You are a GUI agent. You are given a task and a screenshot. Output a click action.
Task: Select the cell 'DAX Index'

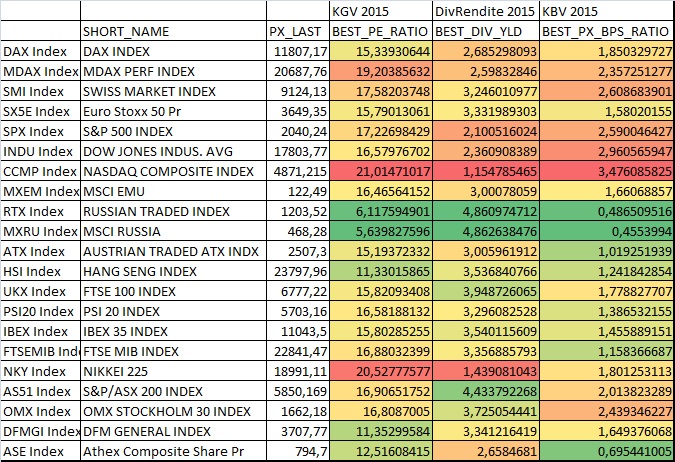40,51
